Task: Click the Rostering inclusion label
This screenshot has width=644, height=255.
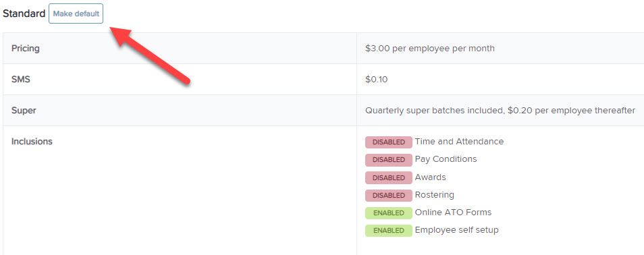Action: click(x=435, y=195)
